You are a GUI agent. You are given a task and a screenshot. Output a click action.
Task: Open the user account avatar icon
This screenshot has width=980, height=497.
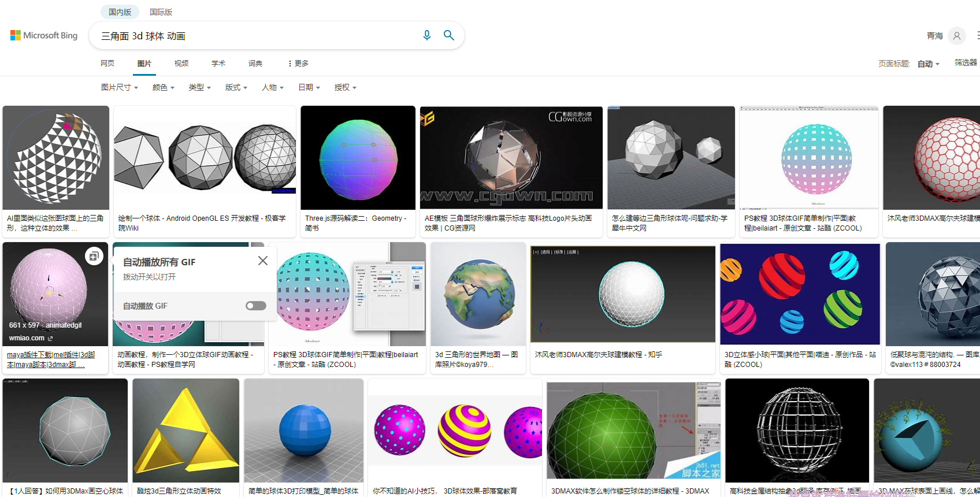coord(957,36)
